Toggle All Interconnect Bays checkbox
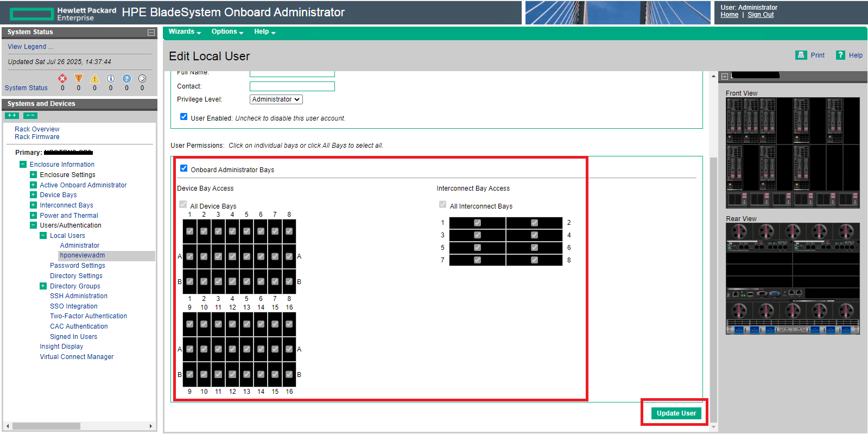The image size is (868, 434). [443, 205]
